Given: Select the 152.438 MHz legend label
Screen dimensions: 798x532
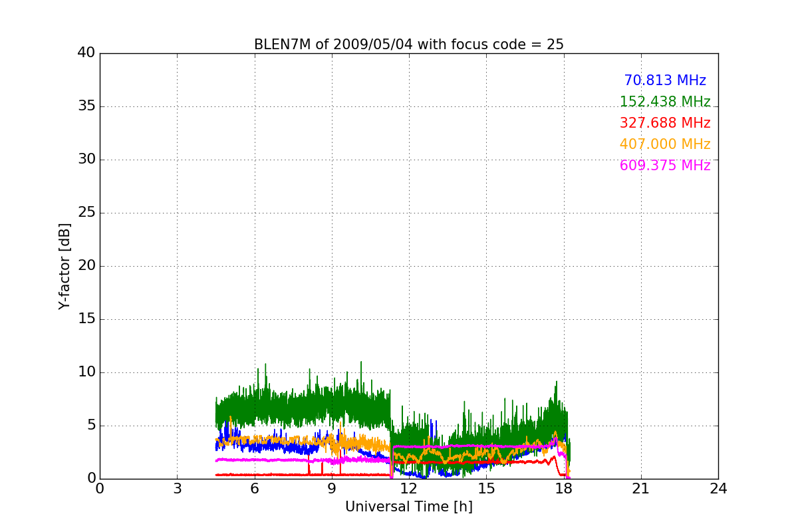Looking at the screenshot, I should [665, 102].
